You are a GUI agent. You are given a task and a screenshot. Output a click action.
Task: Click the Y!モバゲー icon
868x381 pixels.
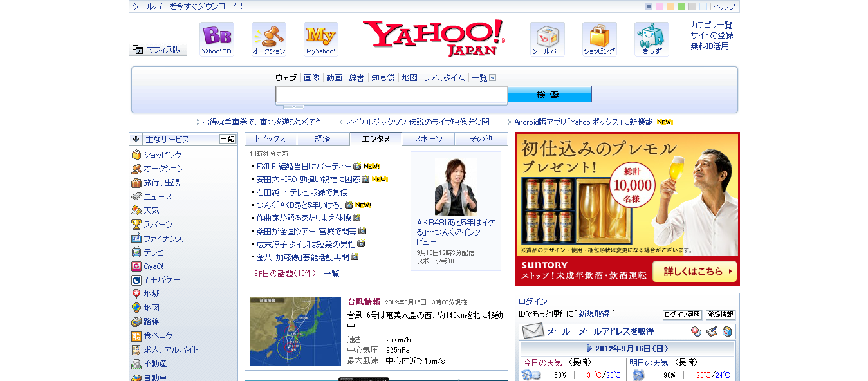pos(136,280)
